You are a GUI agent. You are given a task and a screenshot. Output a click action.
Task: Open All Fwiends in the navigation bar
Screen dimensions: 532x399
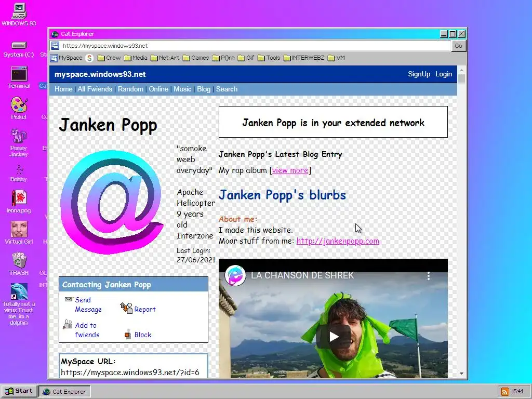click(x=95, y=89)
